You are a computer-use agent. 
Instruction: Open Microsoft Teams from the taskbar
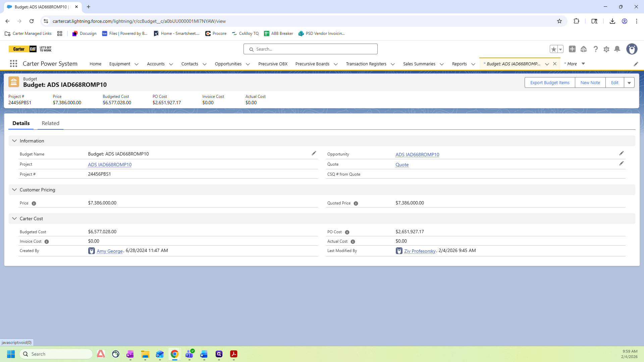click(x=189, y=354)
